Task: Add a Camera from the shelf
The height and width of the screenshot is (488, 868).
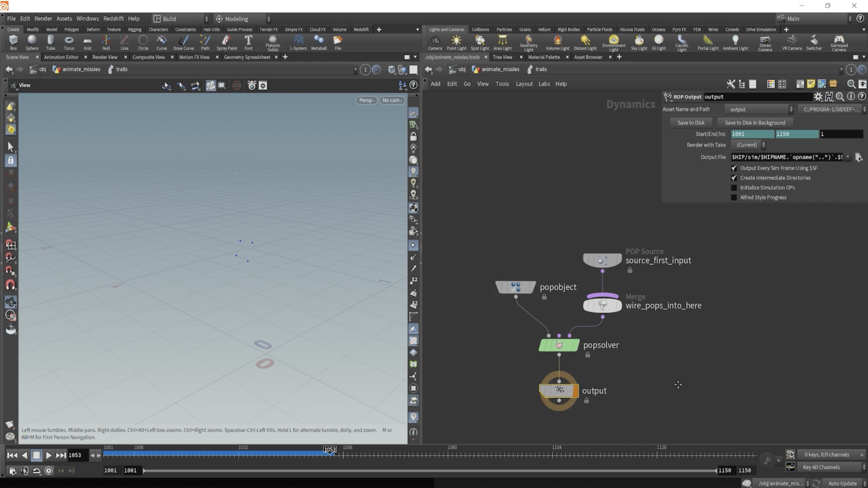Action: [x=435, y=42]
